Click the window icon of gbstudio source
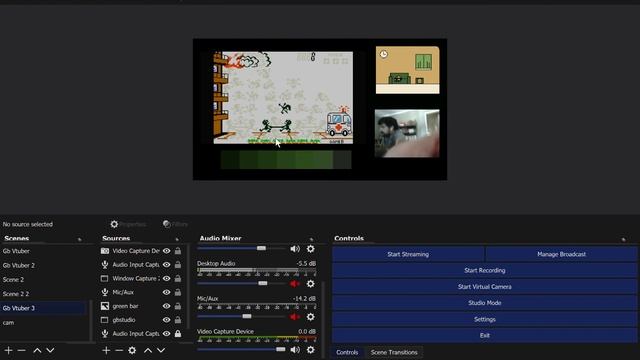The width and height of the screenshot is (640, 360). [104, 320]
